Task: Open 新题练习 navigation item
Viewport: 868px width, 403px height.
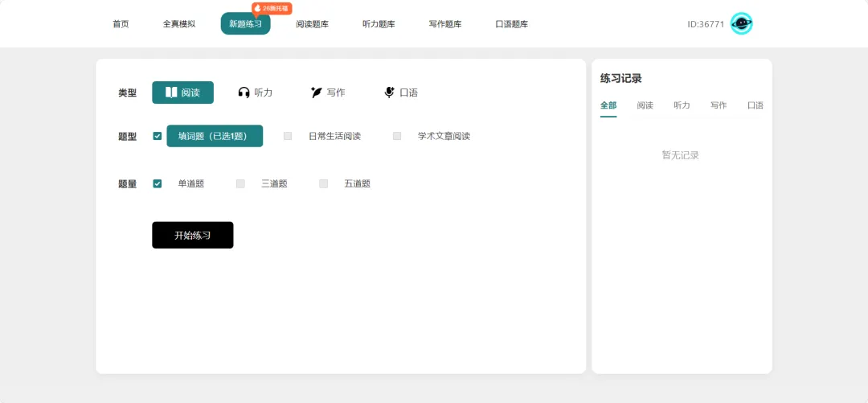Action: (245, 24)
